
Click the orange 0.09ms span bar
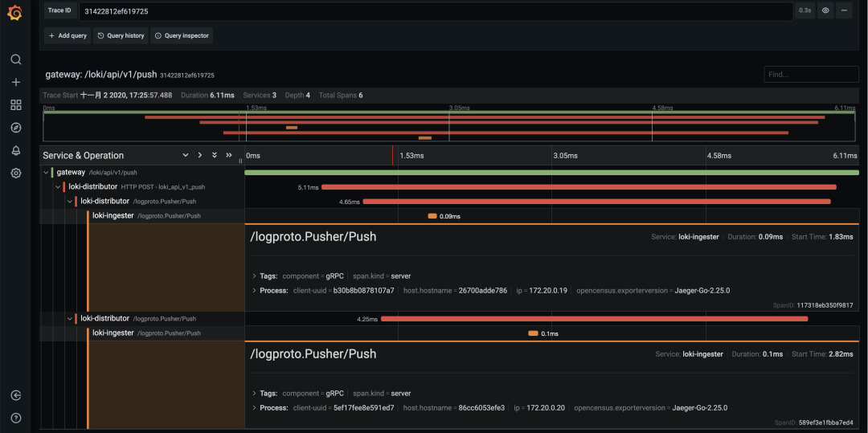432,215
